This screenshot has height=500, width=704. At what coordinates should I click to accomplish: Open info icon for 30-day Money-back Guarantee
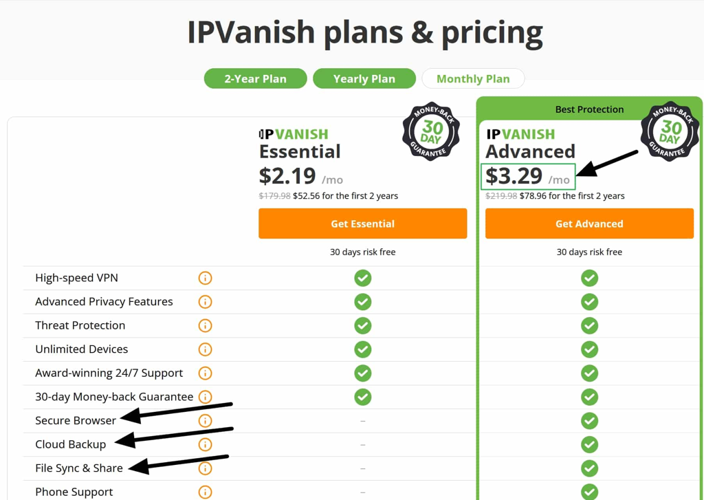click(205, 397)
